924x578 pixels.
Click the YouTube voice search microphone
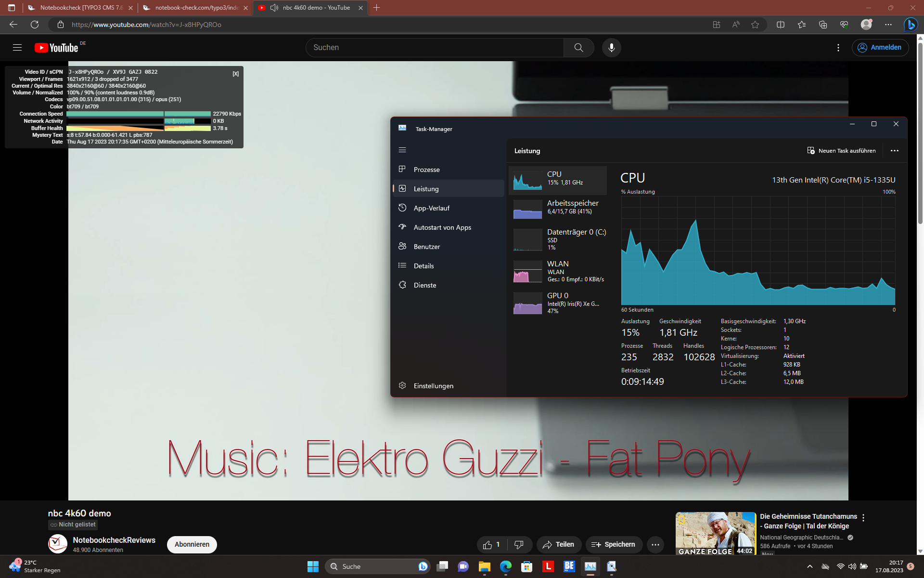[x=611, y=48]
